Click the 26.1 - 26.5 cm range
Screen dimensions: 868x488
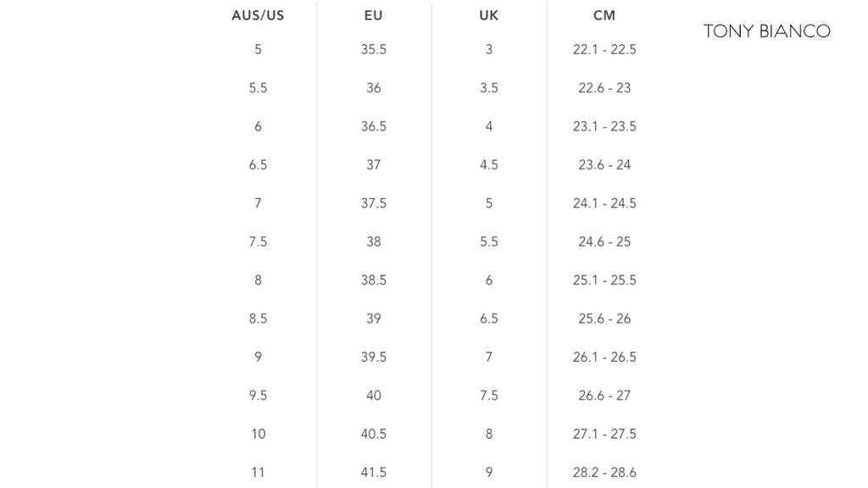click(x=604, y=357)
